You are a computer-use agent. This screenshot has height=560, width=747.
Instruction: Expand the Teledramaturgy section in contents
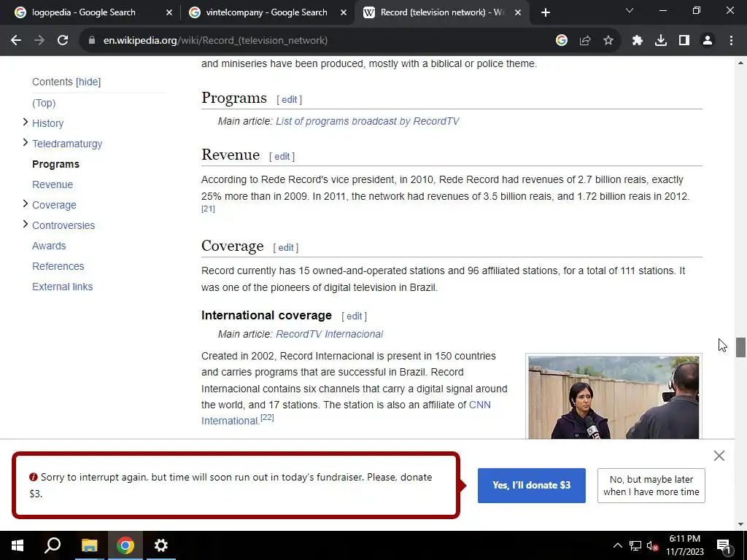coord(26,143)
